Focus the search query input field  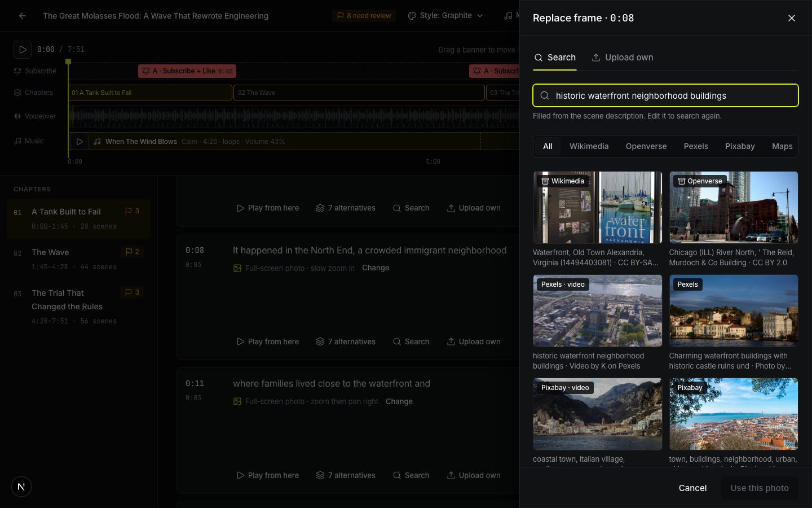[665, 95]
